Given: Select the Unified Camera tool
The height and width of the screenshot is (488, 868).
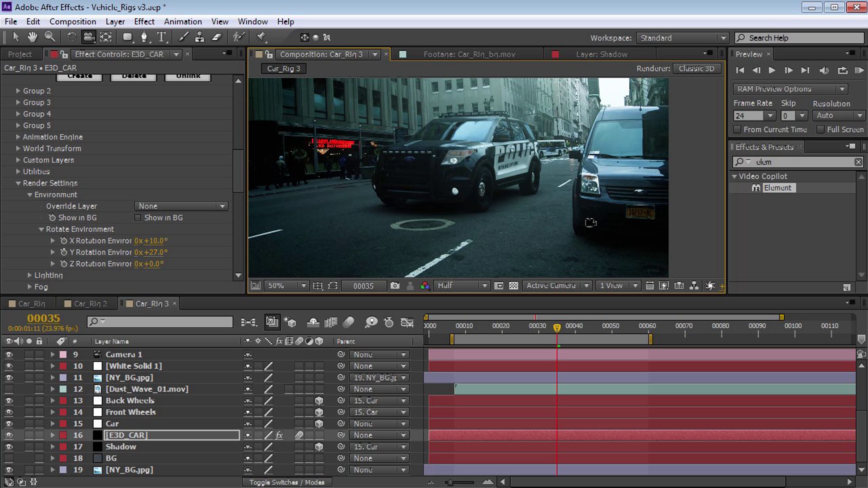Looking at the screenshot, I should 89,37.
